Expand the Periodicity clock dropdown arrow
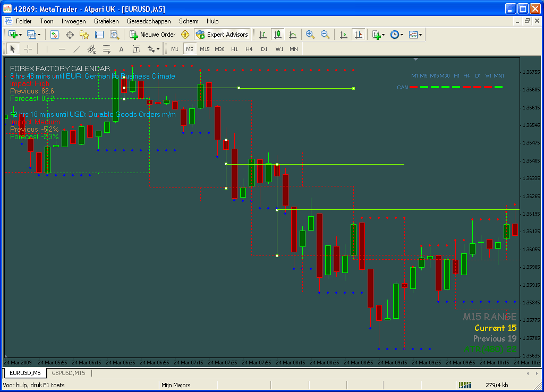Viewport: 544px width, 392px height. 402,35
